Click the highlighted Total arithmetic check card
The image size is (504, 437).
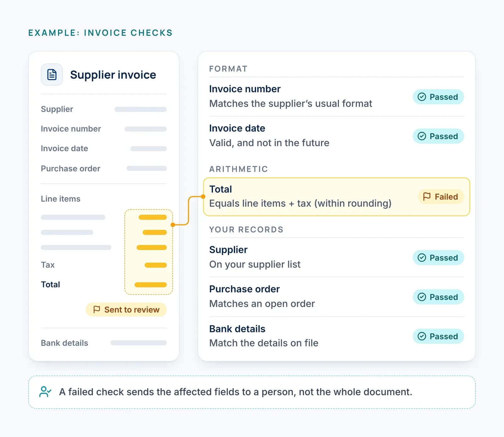336,197
